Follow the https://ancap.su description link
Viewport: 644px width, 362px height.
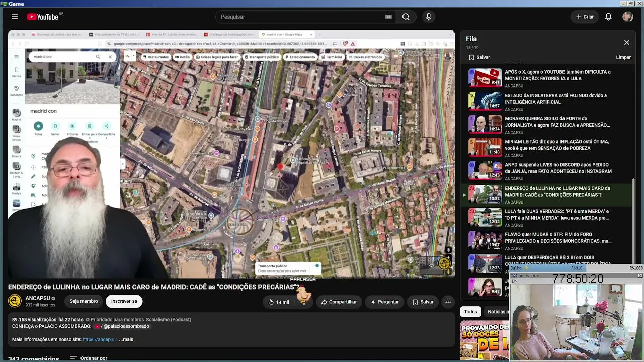100,339
